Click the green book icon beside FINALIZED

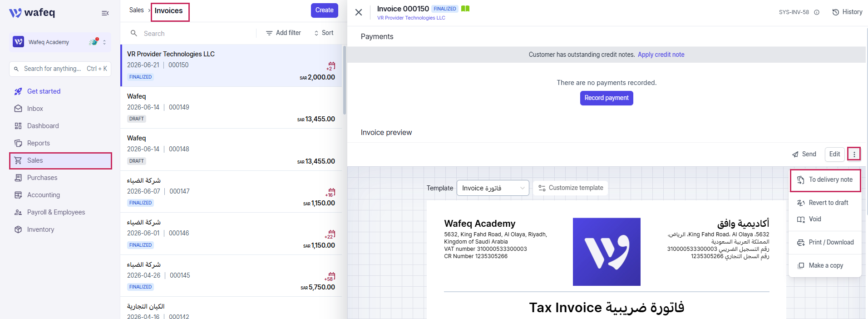tap(465, 9)
